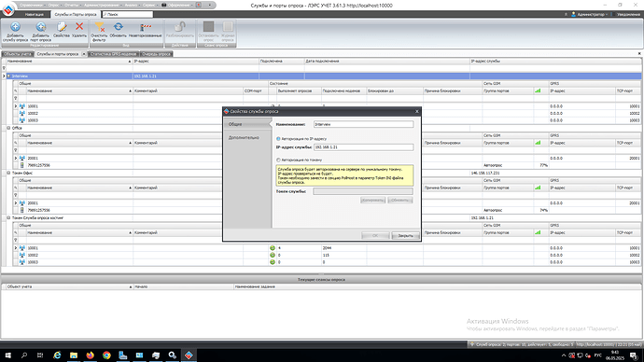Clear filter with Очистить фильтр icon

(x=99, y=27)
